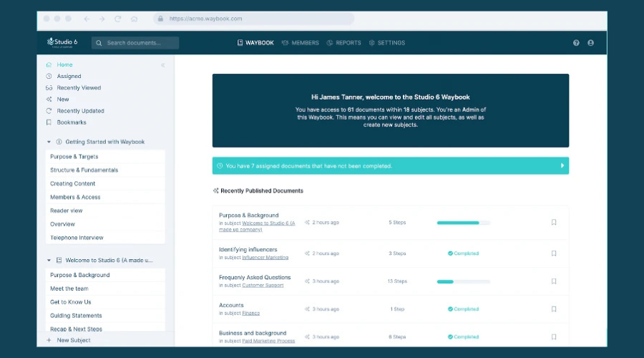Bookmark the Frequenly Asked Questions document
This screenshot has height=358, width=644.
[x=554, y=281]
